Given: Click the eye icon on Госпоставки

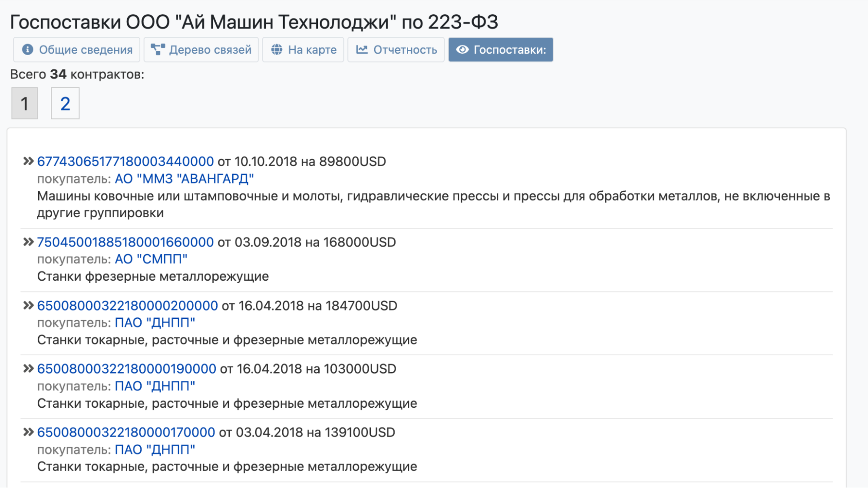Looking at the screenshot, I should (x=462, y=50).
